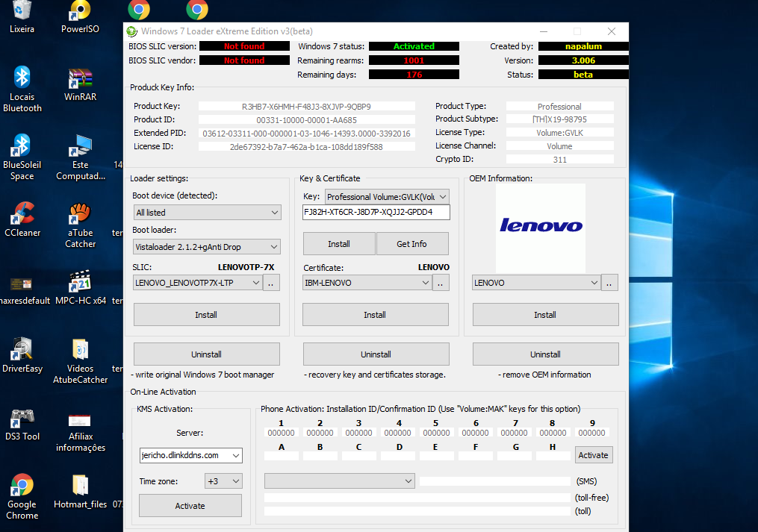Click the Get Info button
The width and height of the screenshot is (758, 532).
tap(412, 244)
